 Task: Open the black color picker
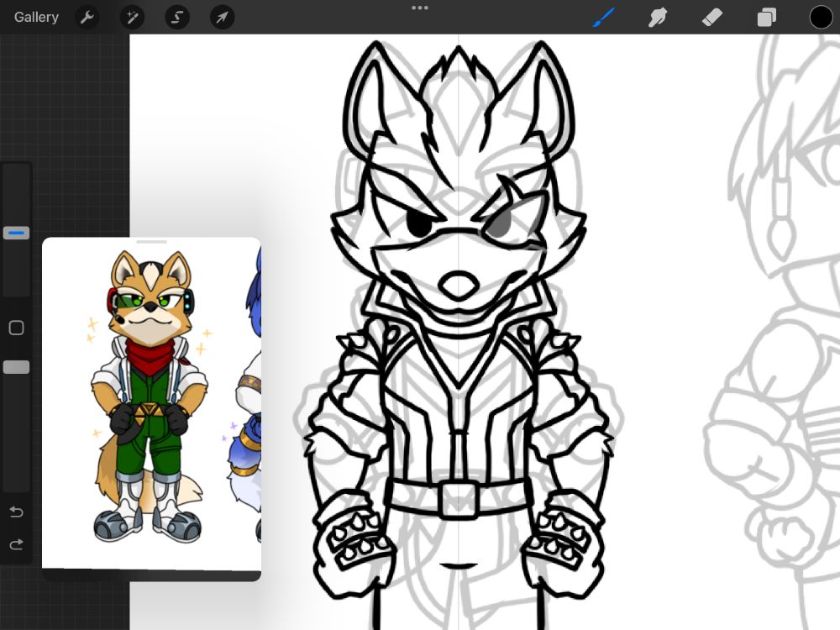click(821, 17)
